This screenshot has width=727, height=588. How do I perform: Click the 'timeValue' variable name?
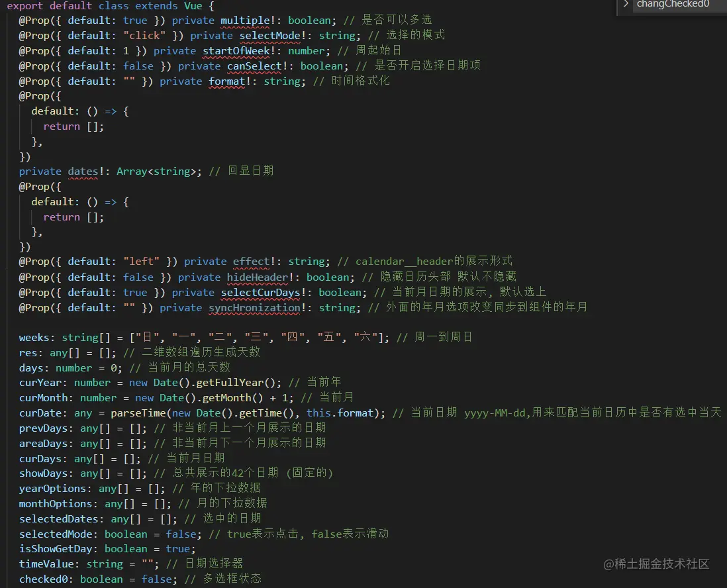click(x=46, y=564)
